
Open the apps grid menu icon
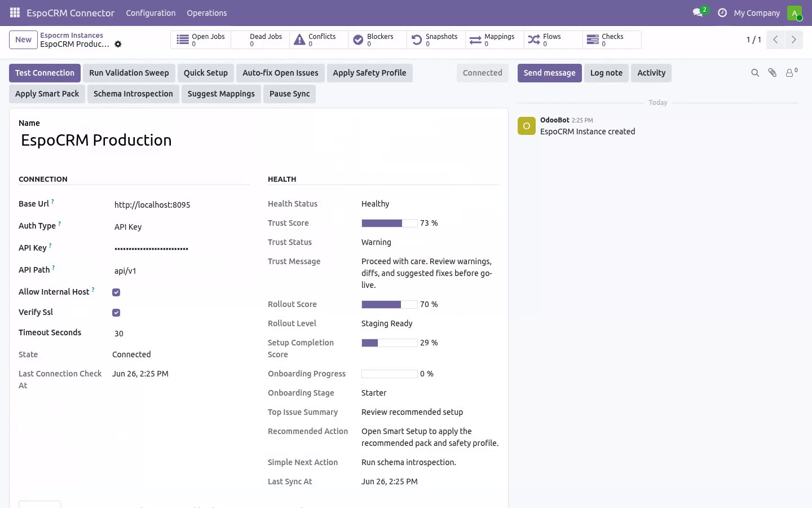coord(15,12)
